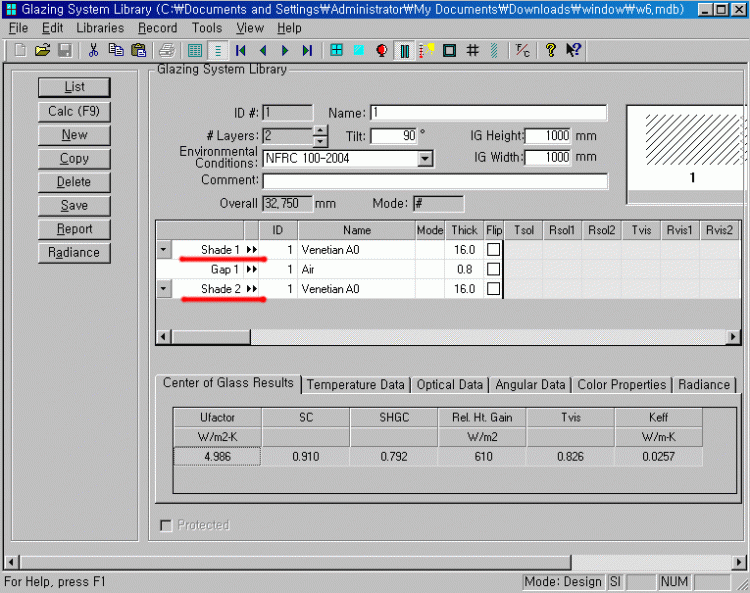Viewport: 750px width, 593px height.
Task: Click the layer table horizontal scrollbar right arrow
Action: [734, 338]
